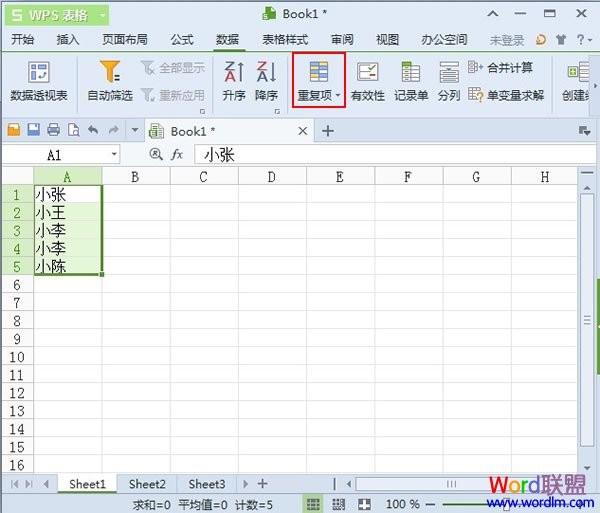Switch to the 页面布局 tab
Screen dimensions: 600x513
coord(125,39)
